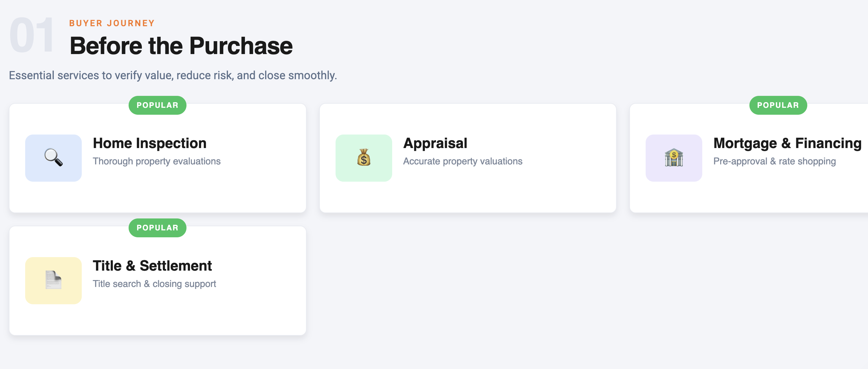Click the POPULAR badge on Mortgage & Financing

pyautogui.click(x=778, y=105)
